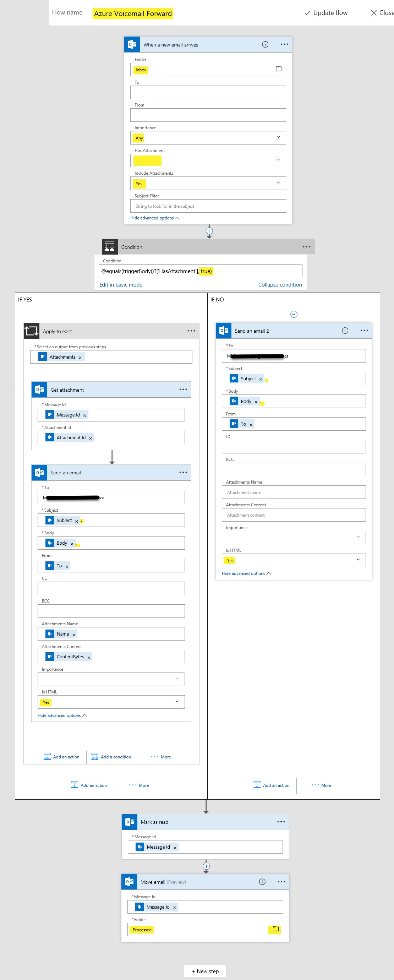The height and width of the screenshot is (980, 394).
Task: Click Attachments Name field in Send an email 2
Action: point(294,492)
